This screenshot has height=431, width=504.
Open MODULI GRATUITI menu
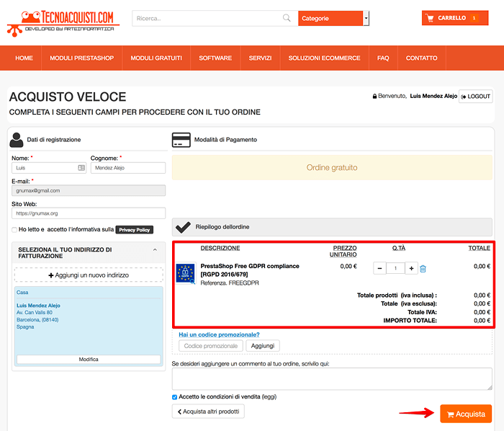coord(156,58)
